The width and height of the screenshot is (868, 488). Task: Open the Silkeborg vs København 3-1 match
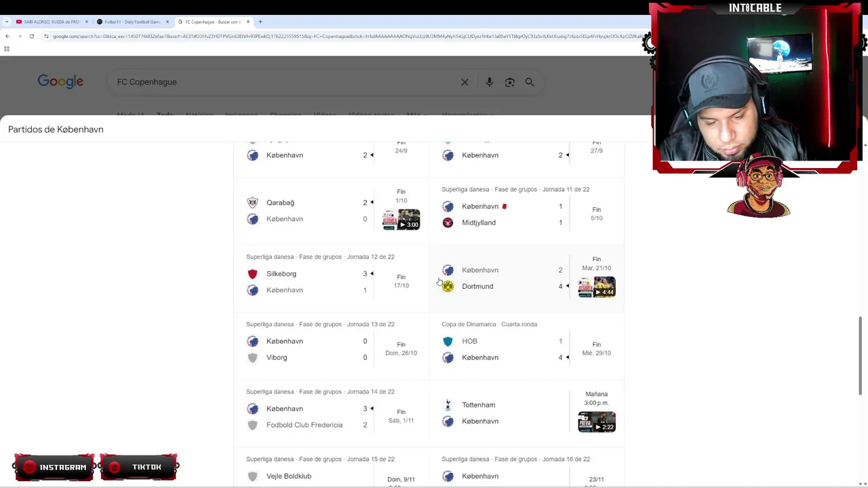click(331, 278)
